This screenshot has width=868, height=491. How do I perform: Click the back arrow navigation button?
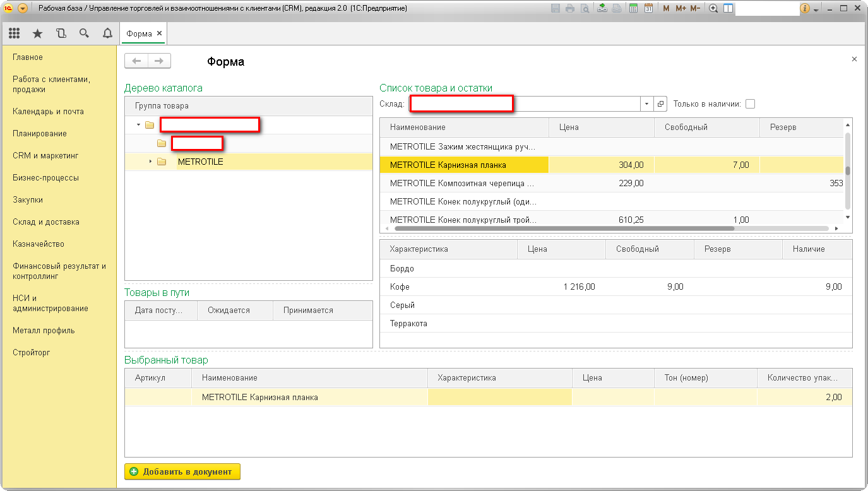[x=136, y=61]
